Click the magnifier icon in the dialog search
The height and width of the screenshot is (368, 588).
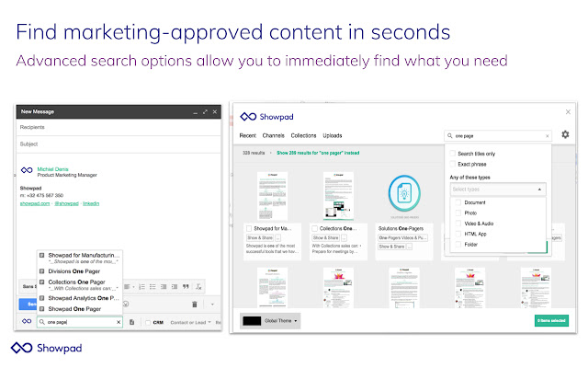[450, 136]
